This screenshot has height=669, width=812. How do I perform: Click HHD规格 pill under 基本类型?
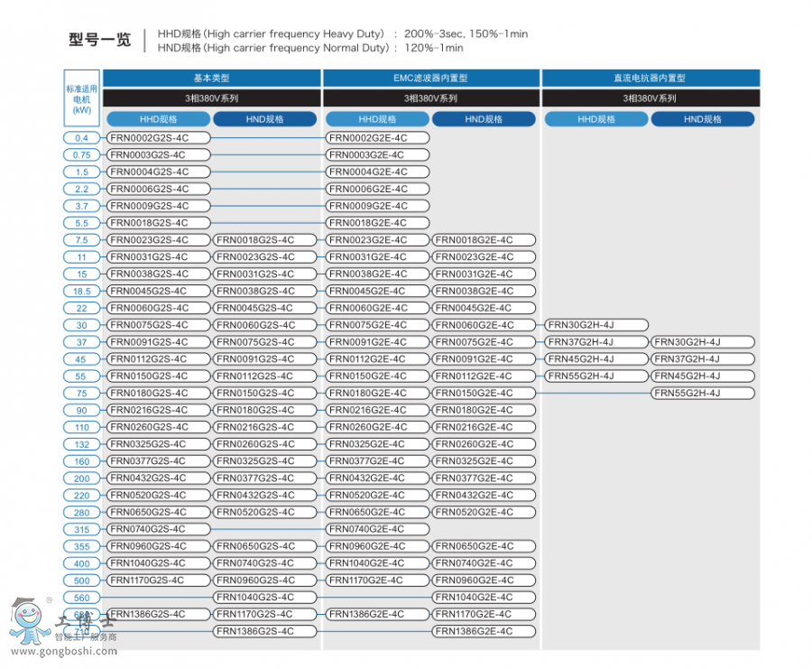tap(158, 119)
